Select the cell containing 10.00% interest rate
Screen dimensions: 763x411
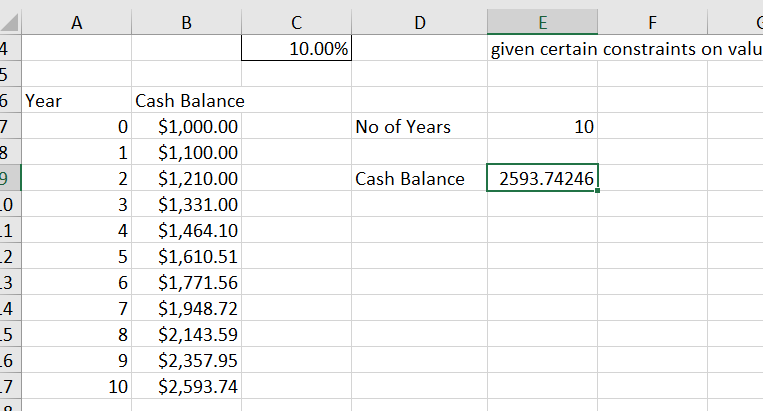296,50
